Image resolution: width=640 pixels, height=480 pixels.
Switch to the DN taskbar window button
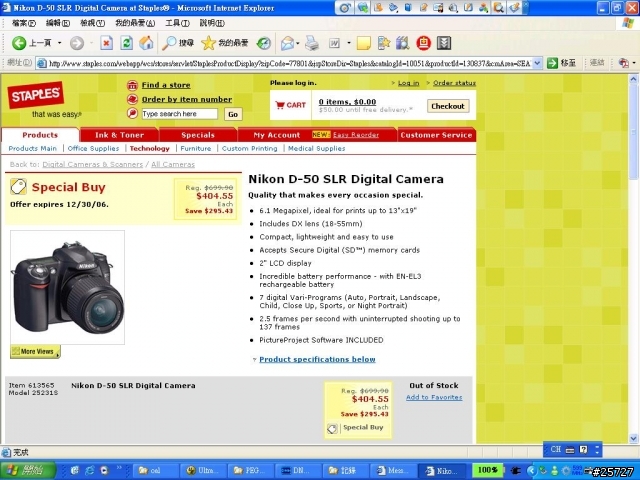(x=299, y=470)
